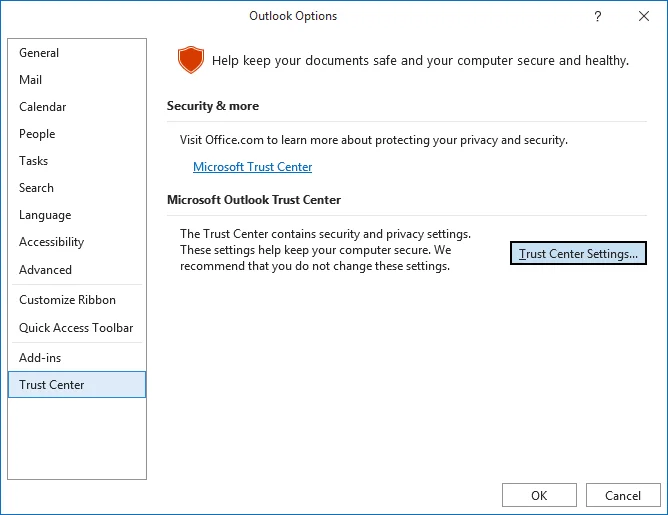Screen dimensions: 668x515
Task: Open the General options category
Action: coord(77,53)
